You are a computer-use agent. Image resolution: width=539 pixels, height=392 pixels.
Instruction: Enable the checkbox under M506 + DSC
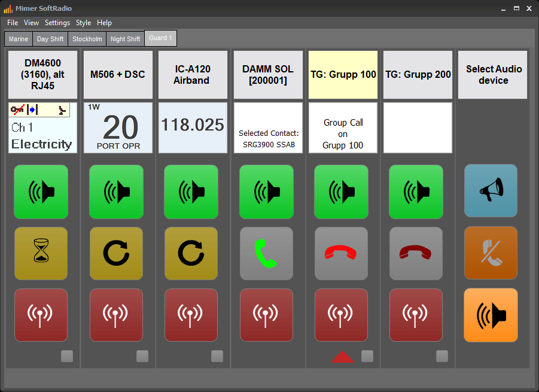[x=142, y=357]
